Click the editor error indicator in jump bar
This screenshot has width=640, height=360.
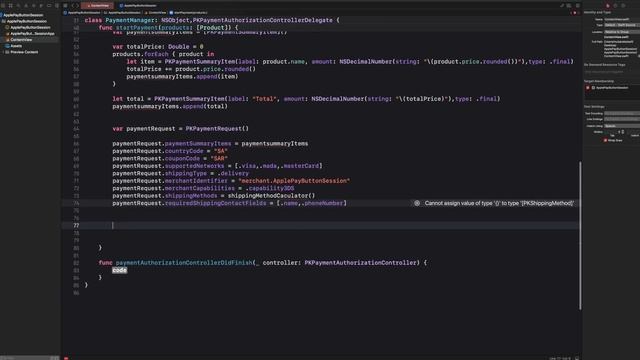click(x=575, y=13)
